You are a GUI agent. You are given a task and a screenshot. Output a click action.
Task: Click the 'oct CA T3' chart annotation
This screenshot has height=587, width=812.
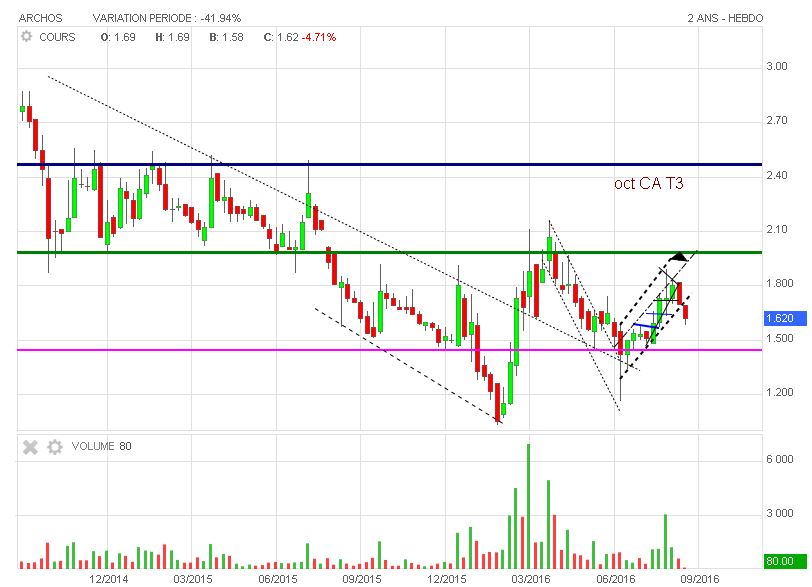click(x=649, y=183)
